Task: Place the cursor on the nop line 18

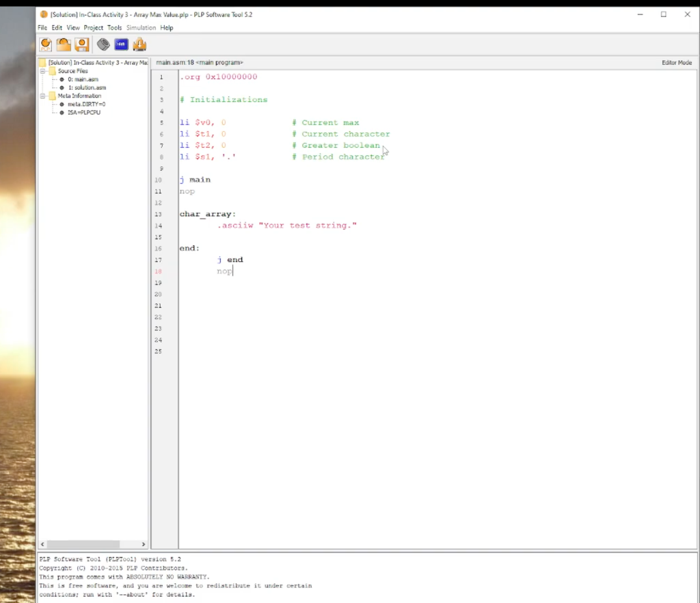Action: 224,271
